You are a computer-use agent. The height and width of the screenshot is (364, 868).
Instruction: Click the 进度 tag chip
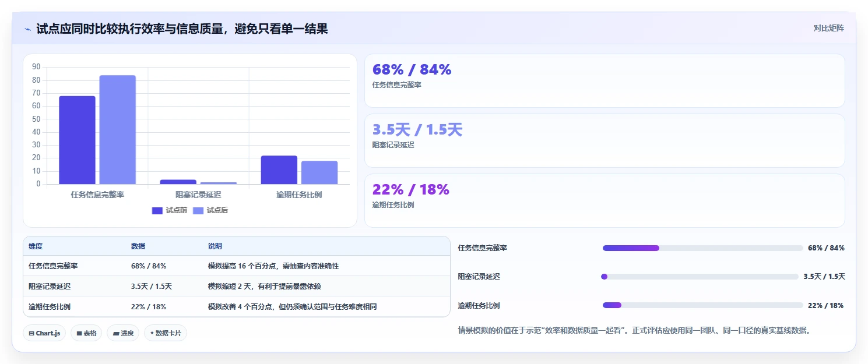coord(123,333)
